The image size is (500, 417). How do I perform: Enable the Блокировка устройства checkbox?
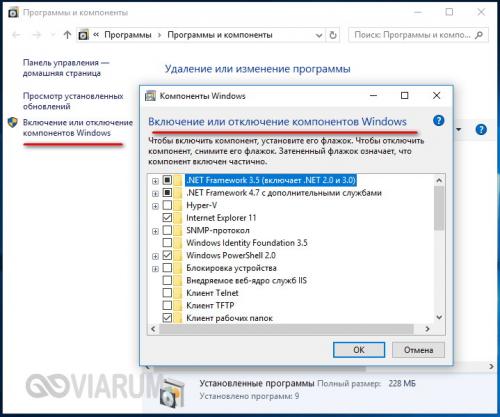coord(167,268)
